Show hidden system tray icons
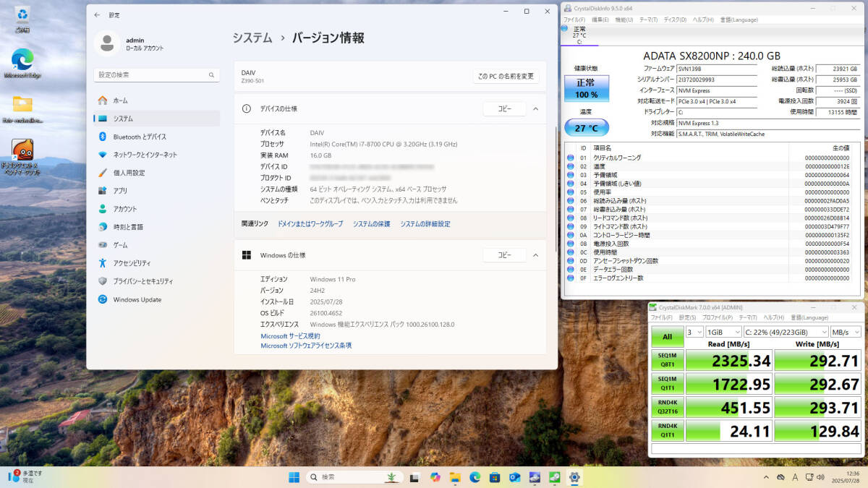 pyautogui.click(x=766, y=477)
